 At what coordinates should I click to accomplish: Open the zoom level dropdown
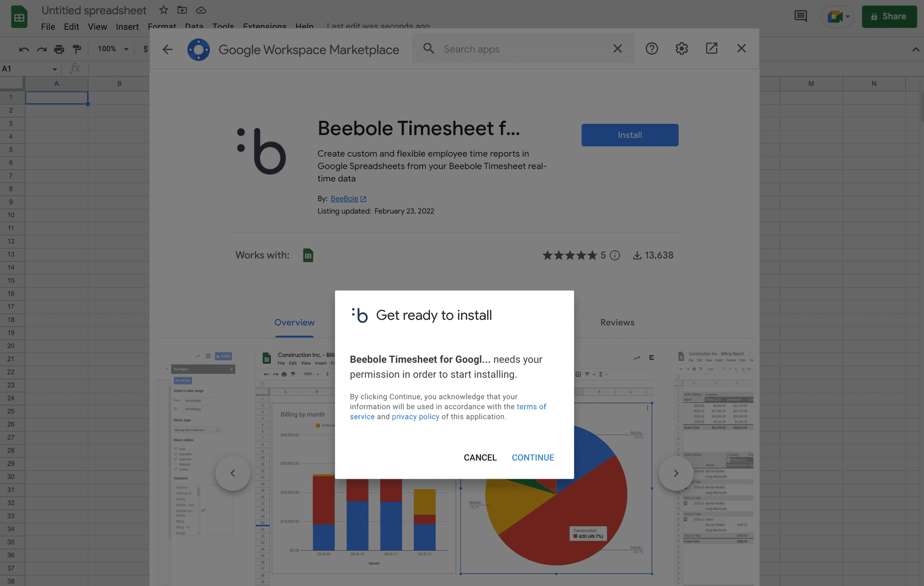coord(112,49)
